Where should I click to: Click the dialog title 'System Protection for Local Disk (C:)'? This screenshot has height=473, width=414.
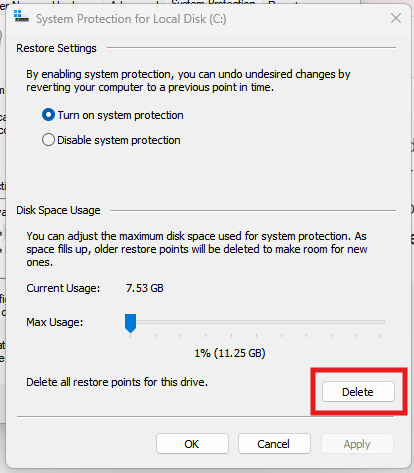(131, 19)
